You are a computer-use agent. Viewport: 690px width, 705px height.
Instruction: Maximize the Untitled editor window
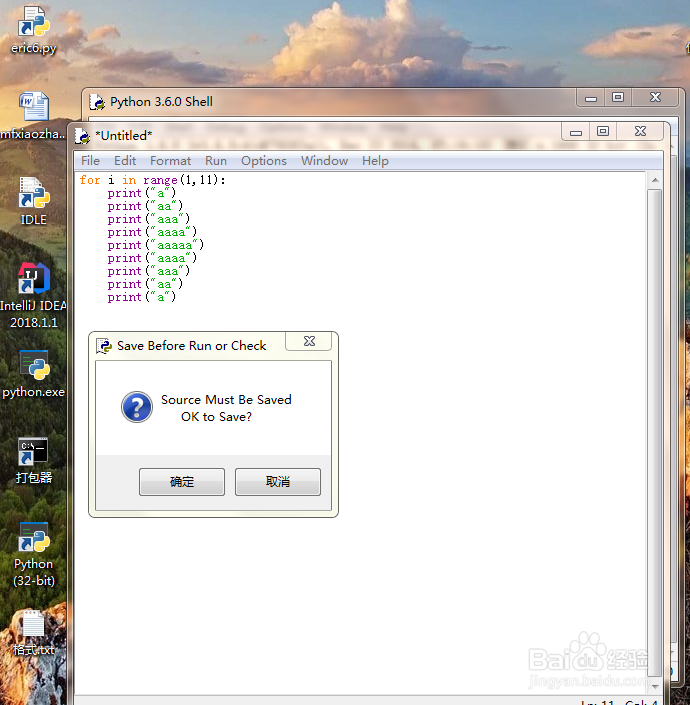click(x=603, y=132)
